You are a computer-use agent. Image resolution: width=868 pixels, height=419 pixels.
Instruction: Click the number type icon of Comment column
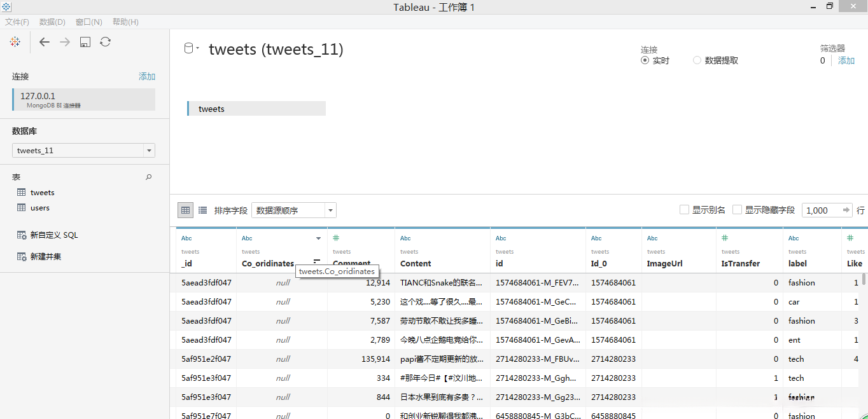pyautogui.click(x=336, y=238)
